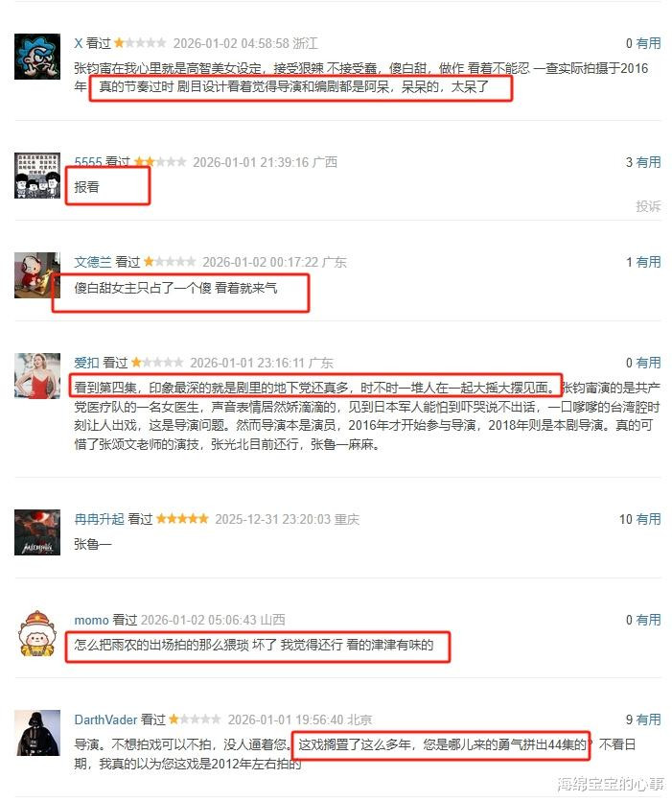Click momo's cartoon avatar

click(37, 633)
